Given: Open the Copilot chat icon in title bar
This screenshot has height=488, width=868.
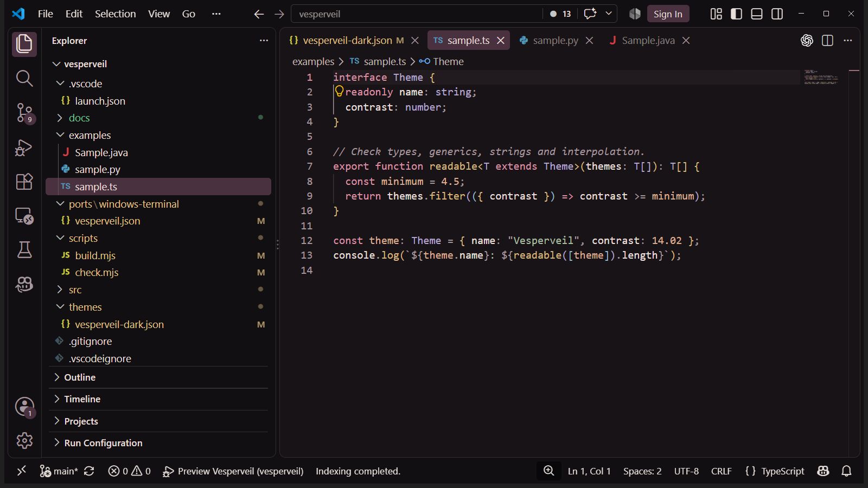Looking at the screenshot, I should [590, 14].
